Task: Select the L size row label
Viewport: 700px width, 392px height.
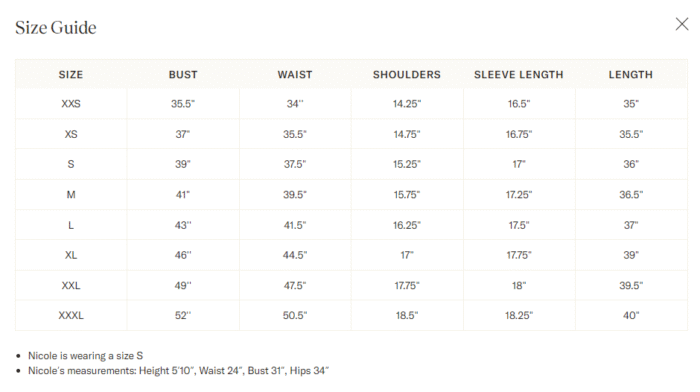Action: (71, 225)
